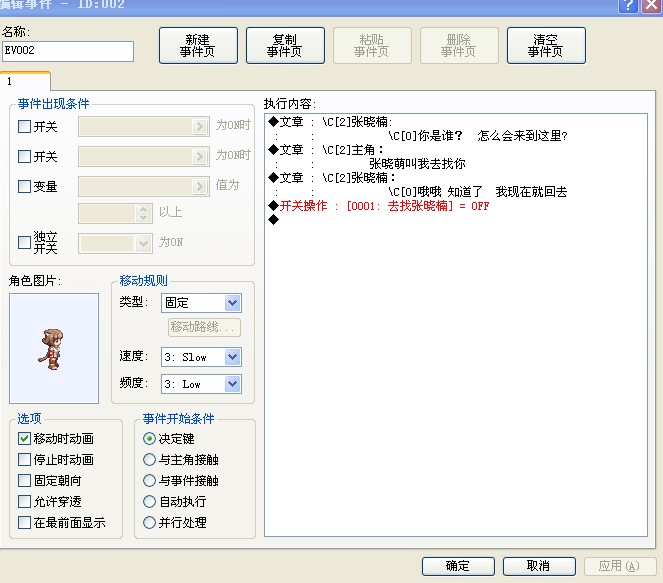Select the 与主角接触 trigger radio button
This screenshot has width=663, height=583.
(x=149, y=460)
